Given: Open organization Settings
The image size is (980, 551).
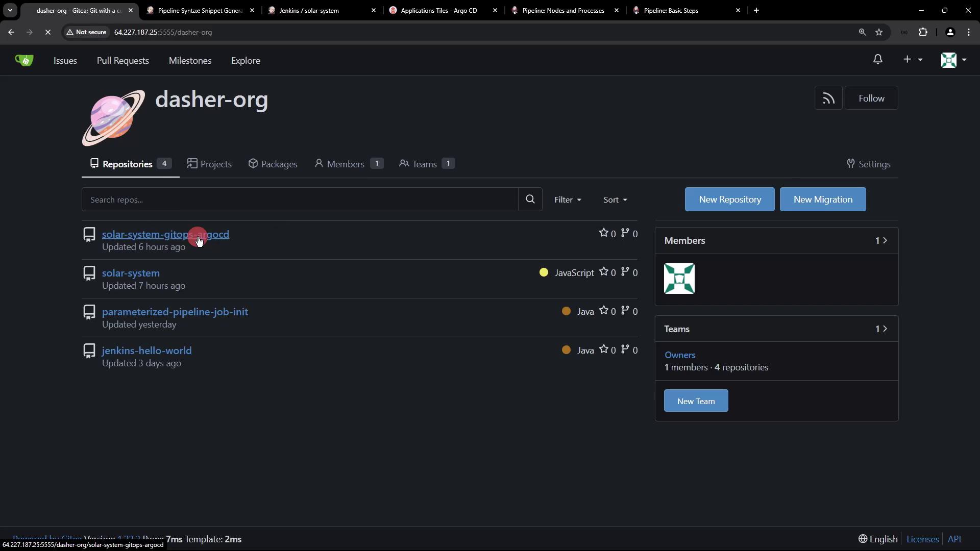Looking at the screenshot, I should (868, 164).
